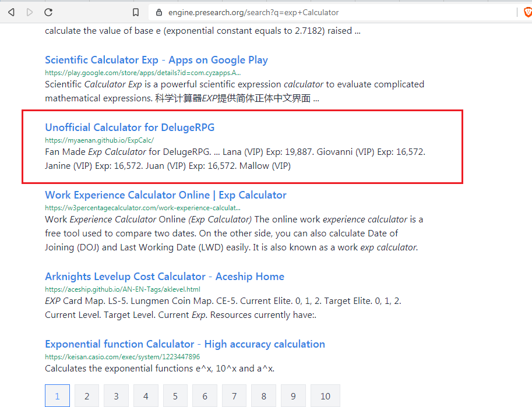Go to results page 10
Screen dimensions: 532x407
(x=325, y=396)
